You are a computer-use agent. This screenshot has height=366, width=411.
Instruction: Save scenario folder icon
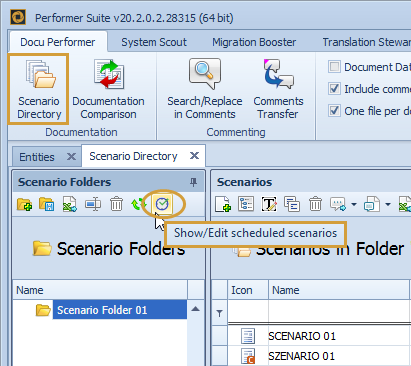pos(46,204)
